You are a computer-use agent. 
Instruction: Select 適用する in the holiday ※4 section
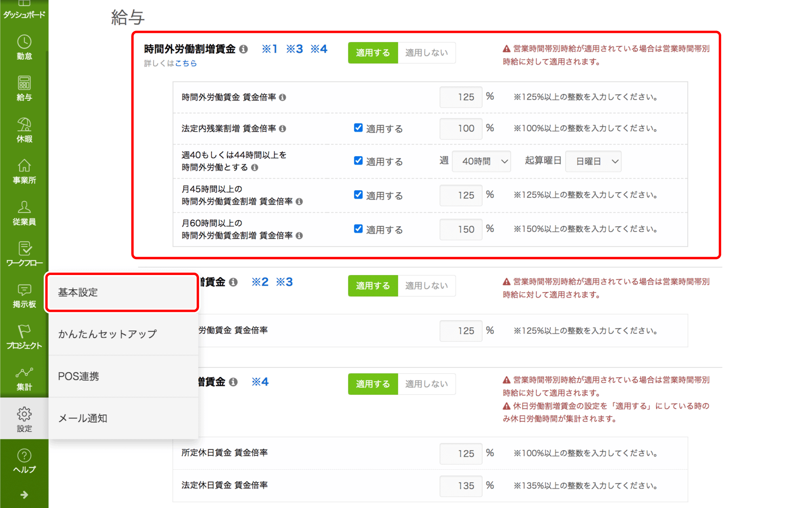pos(373,384)
